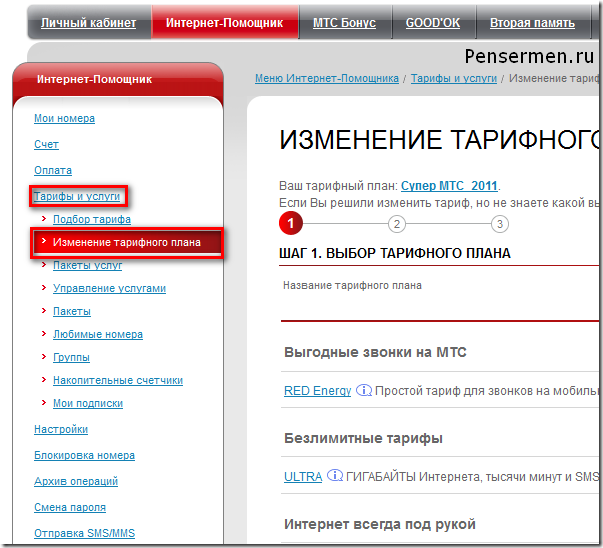Screen dimensions: 603x548
Task: Open the Счет sidebar link
Action: coord(46,144)
